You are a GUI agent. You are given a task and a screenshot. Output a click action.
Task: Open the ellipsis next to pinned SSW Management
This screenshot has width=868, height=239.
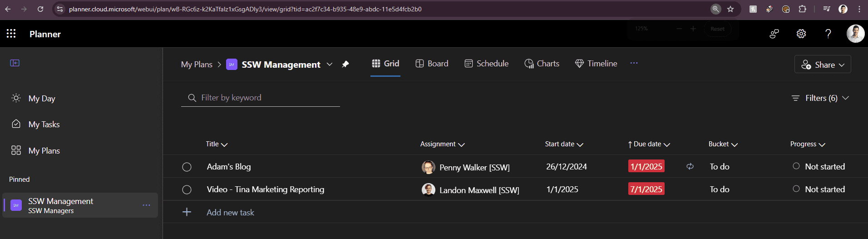coord(146,205)
